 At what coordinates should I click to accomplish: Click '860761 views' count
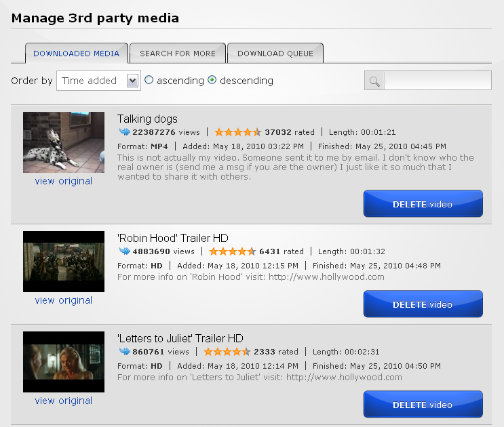pyautogui.click(x=161, y=352)
